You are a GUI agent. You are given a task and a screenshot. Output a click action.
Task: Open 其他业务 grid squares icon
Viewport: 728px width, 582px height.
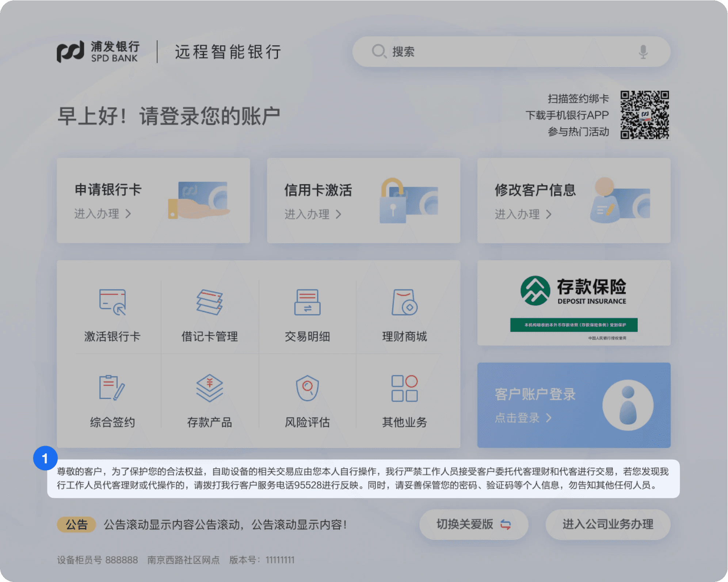point(404,388)
